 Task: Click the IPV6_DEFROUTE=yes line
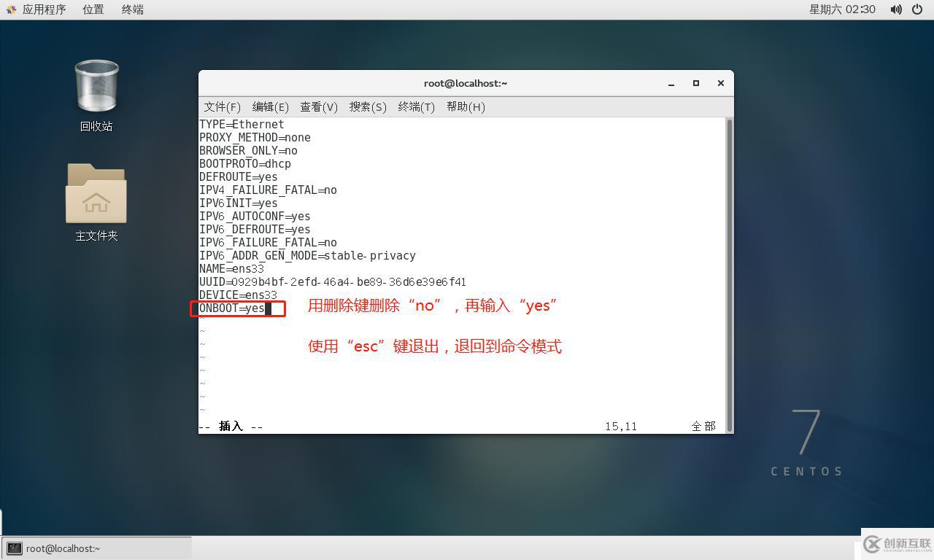point(255,230)
